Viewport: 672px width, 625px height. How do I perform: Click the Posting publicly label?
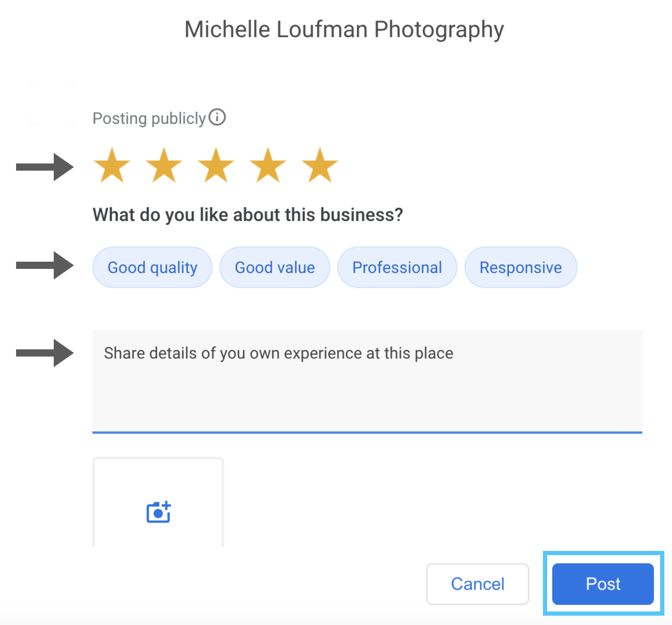coord(149,118)
